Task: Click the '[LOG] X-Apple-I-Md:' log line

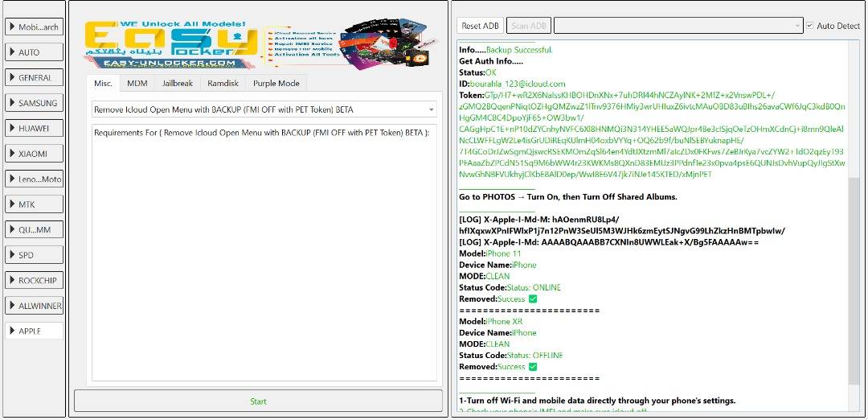Action: 609,242
